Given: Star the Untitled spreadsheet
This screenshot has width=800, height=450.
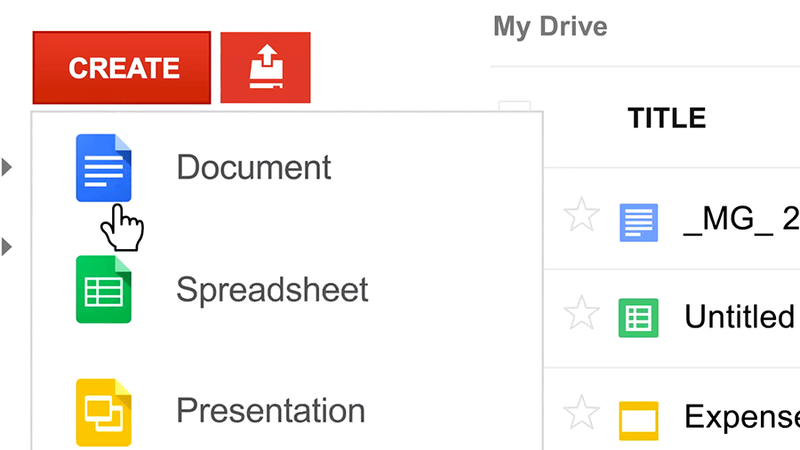Looking at the screenshot, I should tap(582, 312).
